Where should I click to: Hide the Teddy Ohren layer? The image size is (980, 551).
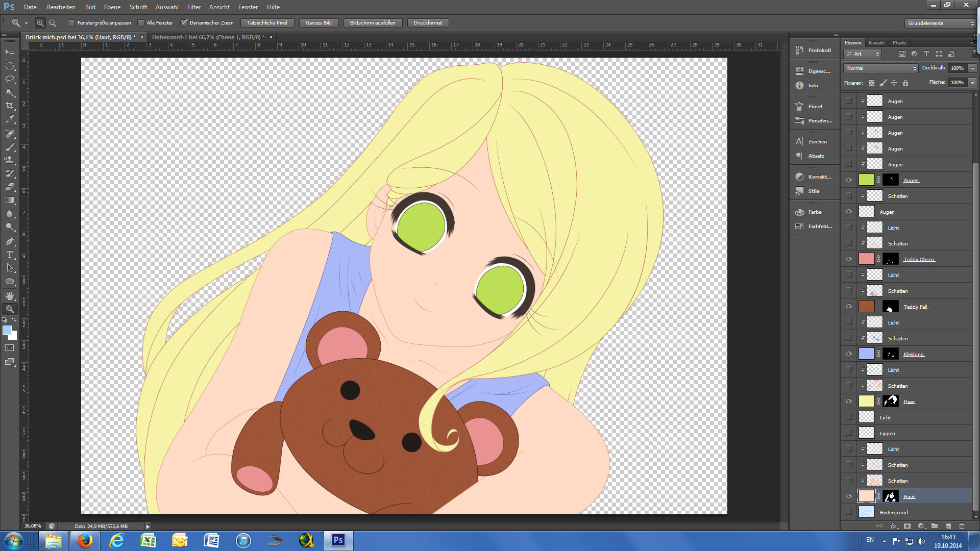point(849,259)
